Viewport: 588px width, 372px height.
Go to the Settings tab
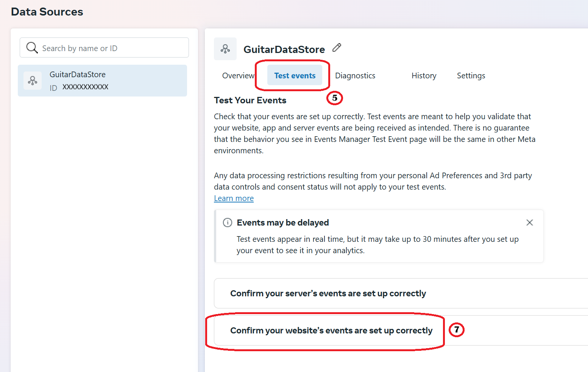471,76
